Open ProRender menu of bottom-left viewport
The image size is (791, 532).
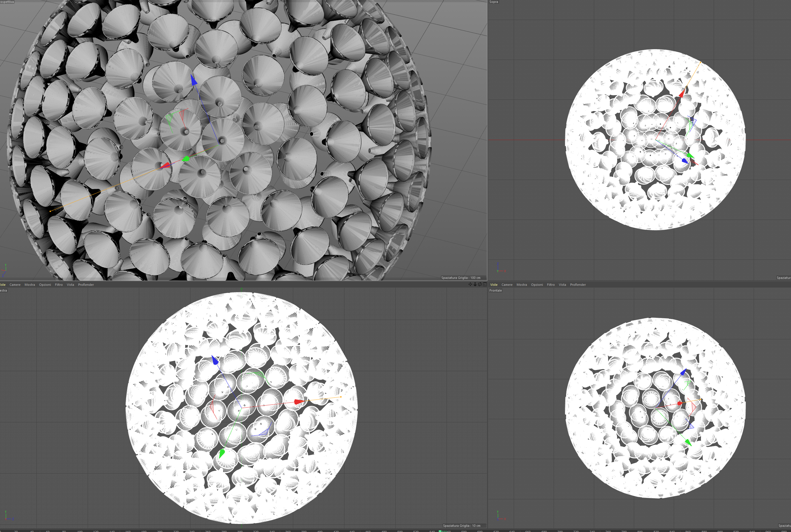pos(85,285)
